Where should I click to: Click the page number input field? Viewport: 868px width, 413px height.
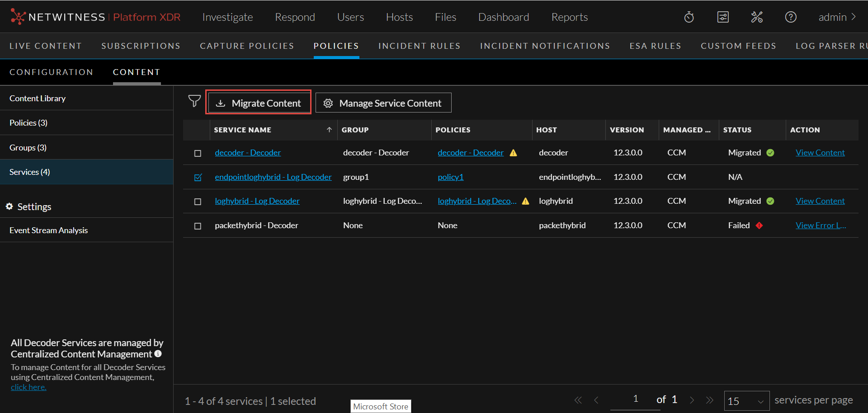(x=635, y=399)
